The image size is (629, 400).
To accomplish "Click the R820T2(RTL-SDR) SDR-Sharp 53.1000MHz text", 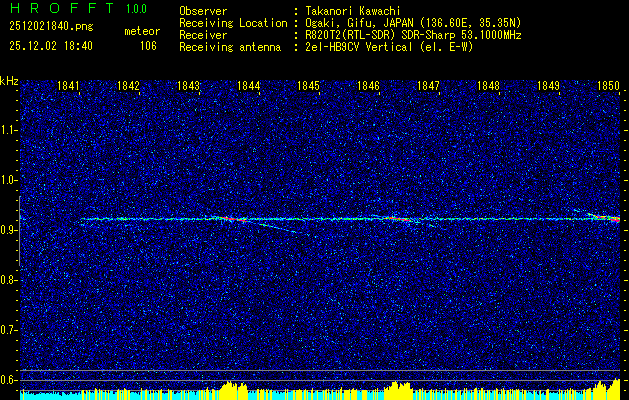I will click(413, 35).
